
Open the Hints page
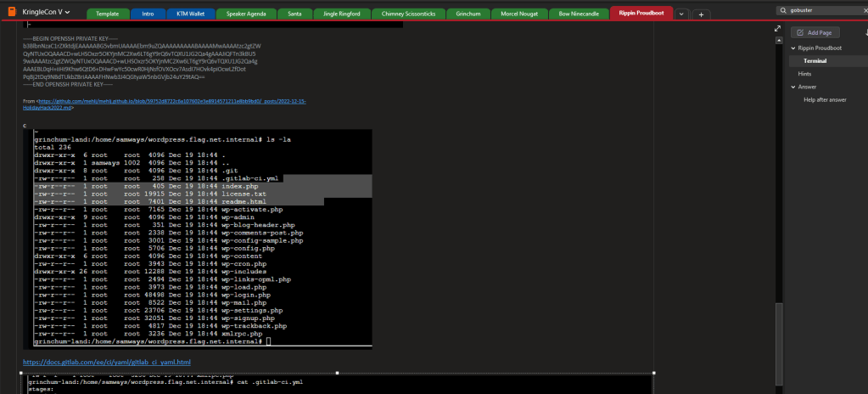pyautogui.click(x=804, y=74)
